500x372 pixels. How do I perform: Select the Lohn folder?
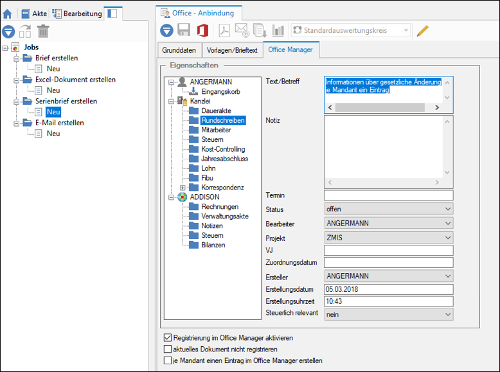click(x=208, y=168)
